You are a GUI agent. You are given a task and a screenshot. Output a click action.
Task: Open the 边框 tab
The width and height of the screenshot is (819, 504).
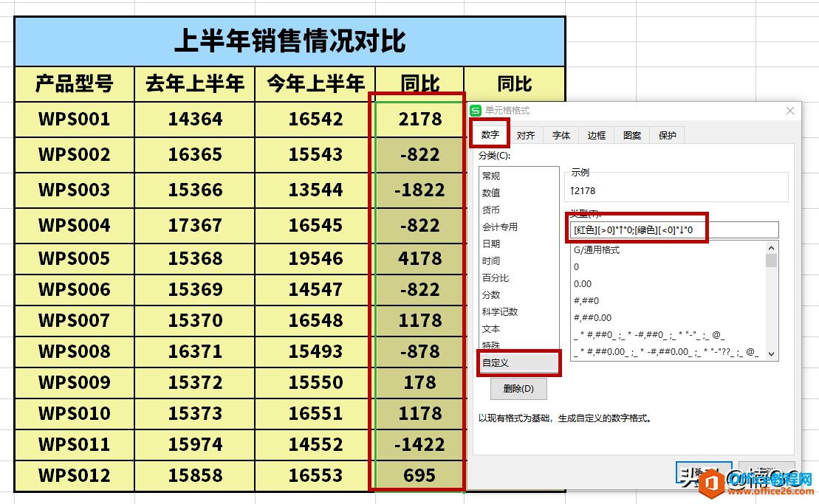(x=597, y=136)
